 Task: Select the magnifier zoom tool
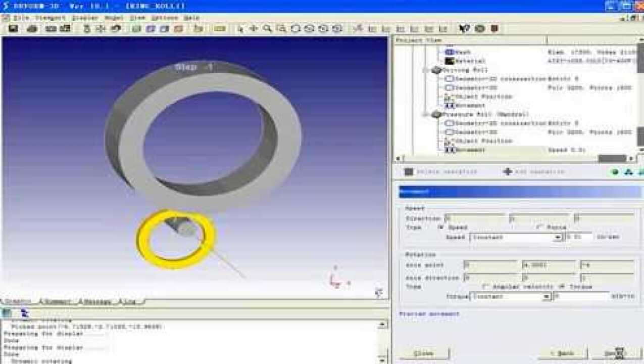coord(267,29)
